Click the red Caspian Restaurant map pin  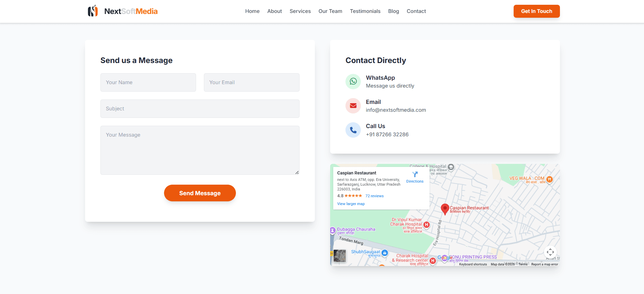pyautogui.click(x=445, y=208)
